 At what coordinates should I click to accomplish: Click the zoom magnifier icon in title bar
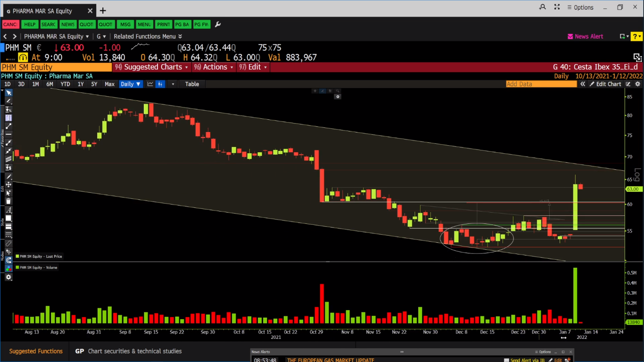coord(543,7)
